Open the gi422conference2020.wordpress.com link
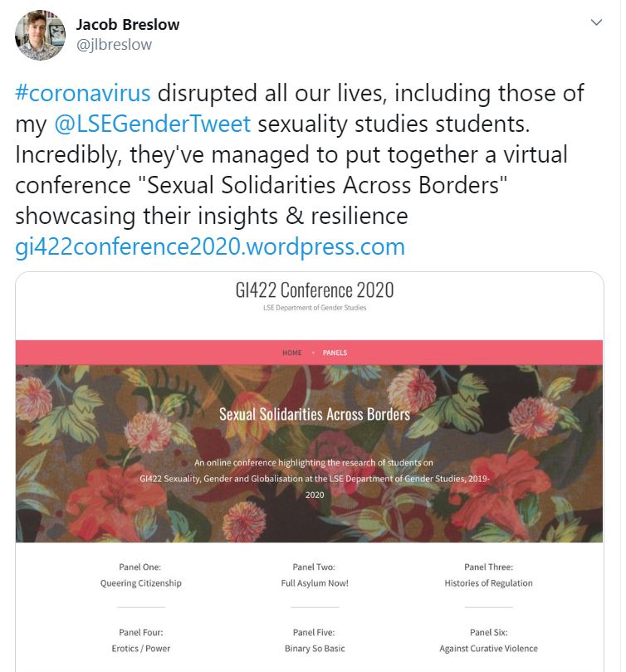Viewport: 626px width, 672px height. [x=210, y=246]
